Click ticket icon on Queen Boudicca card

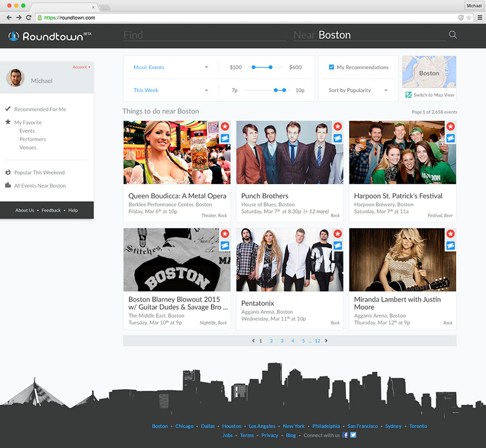pos(225,138)
